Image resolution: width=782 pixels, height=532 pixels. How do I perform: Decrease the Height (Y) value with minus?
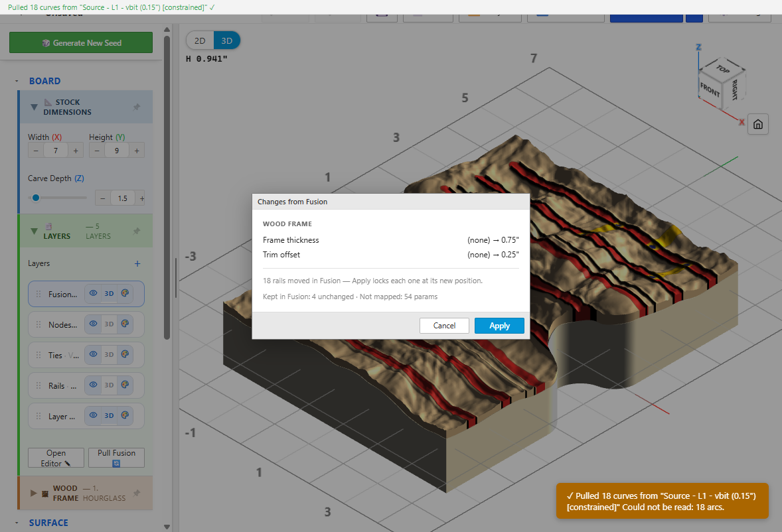97,151
